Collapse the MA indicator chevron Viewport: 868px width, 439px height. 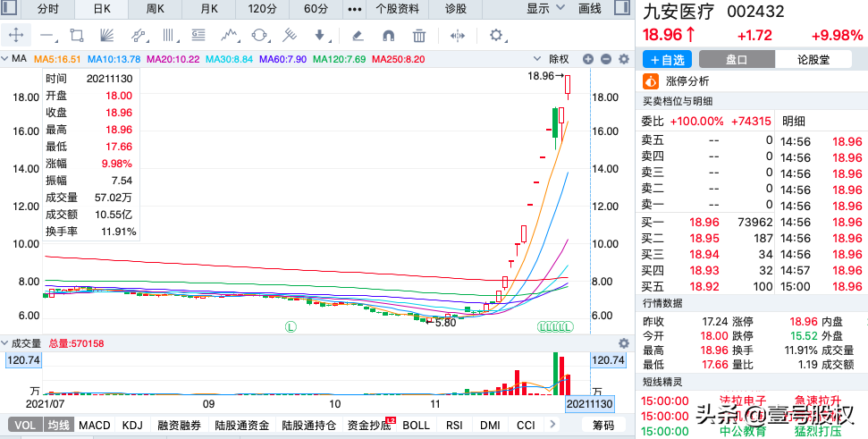(5, 59)
